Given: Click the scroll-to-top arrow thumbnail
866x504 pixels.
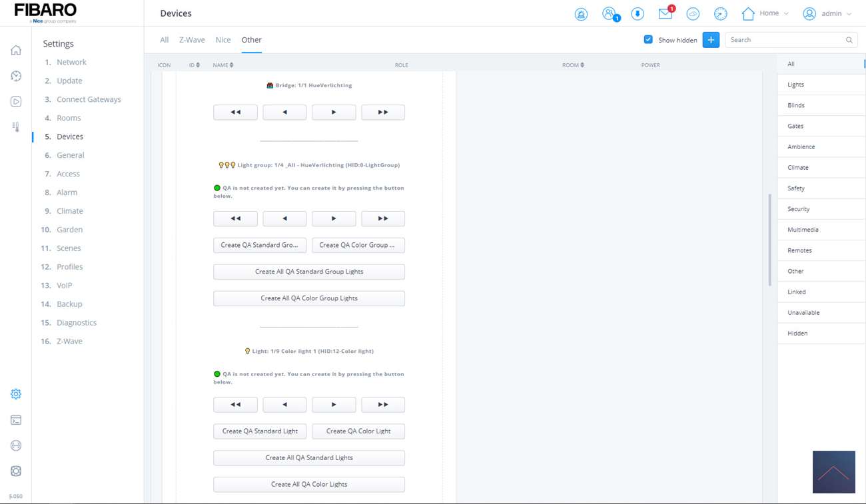Looking at the screenshot, I should click(x=833, y=472).
